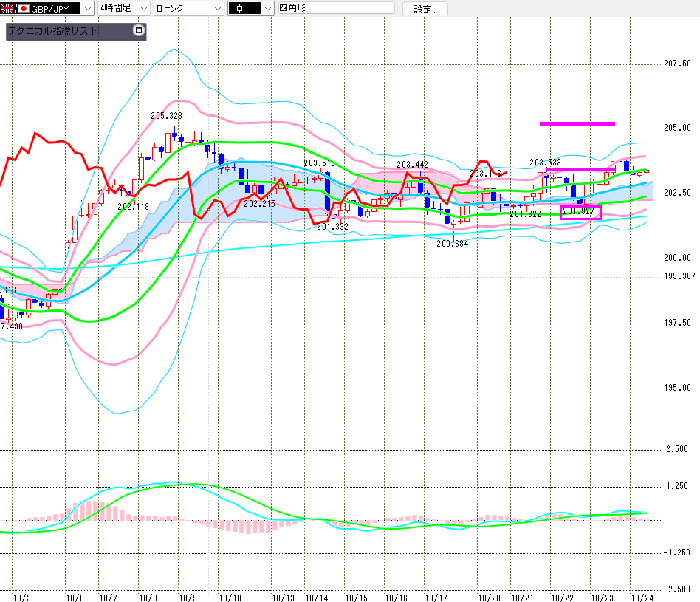Open the black candlestick style dropdown

click(x=267, y=9)
